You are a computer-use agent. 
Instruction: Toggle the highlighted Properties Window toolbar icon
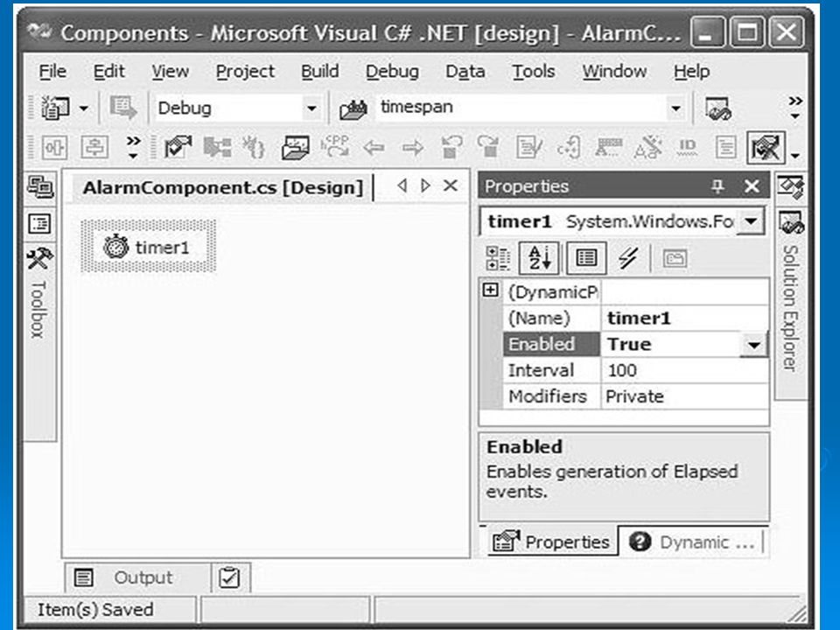(x=766, y=147)
